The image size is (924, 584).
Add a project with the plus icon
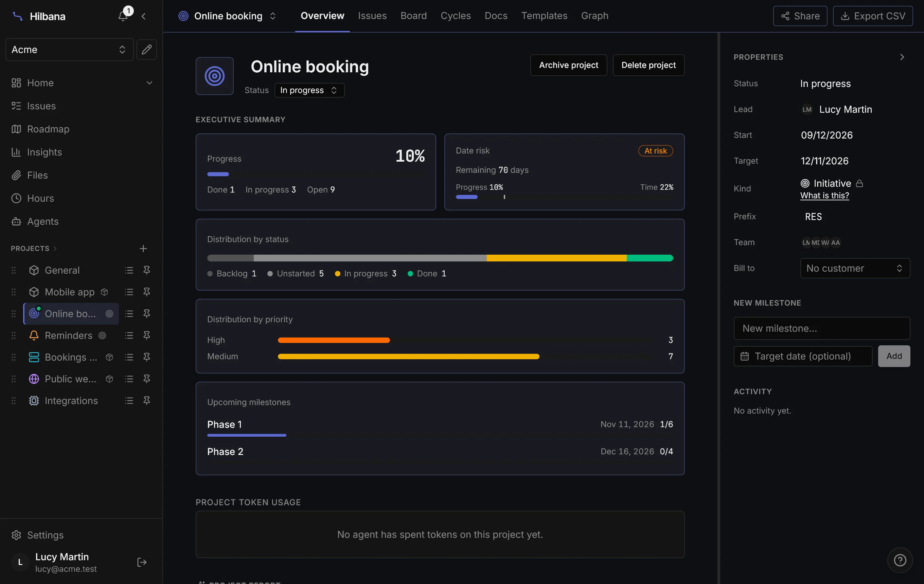pos(143,249)
